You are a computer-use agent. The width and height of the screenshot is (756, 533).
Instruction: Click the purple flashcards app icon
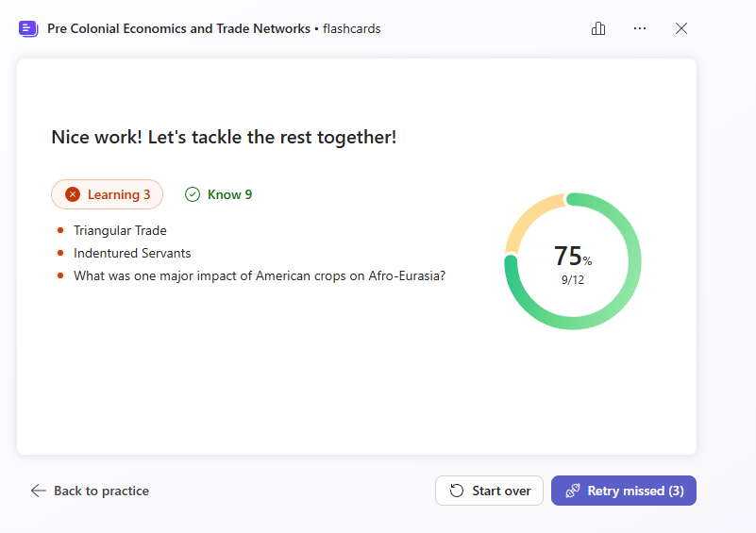tap(28, 28)
